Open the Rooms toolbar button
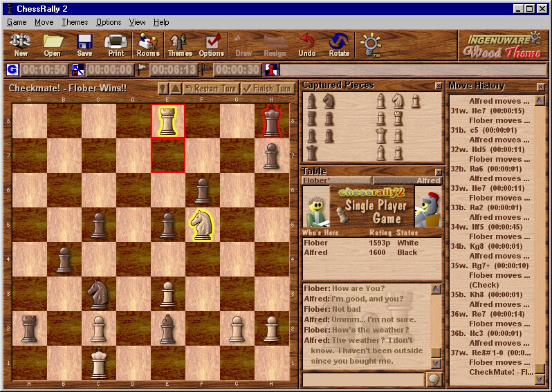552x392 pixels. 148,45
